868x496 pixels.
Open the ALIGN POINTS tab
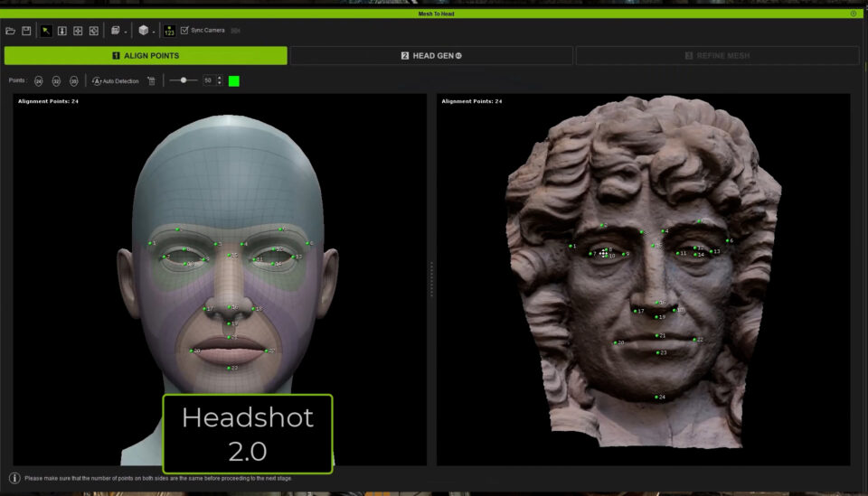146,56
